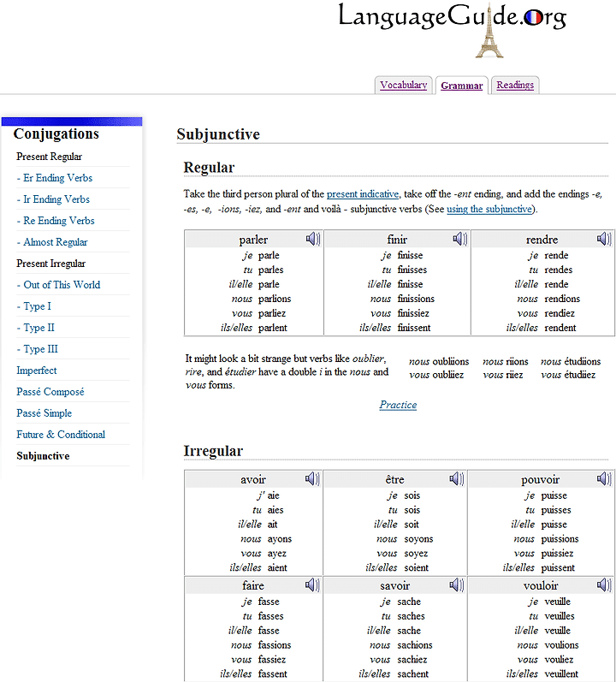Click the word rendent
616x682 pixels.
click(560, 328)
